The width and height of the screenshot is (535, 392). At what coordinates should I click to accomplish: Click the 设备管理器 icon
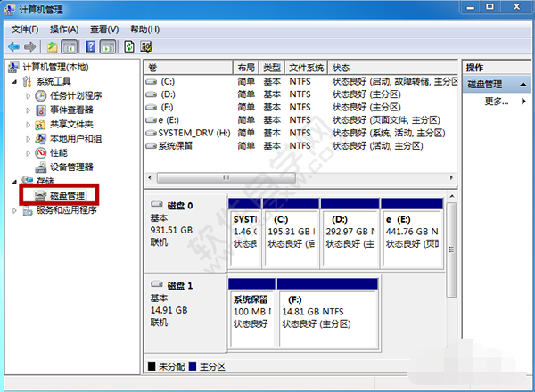point(41,167)
